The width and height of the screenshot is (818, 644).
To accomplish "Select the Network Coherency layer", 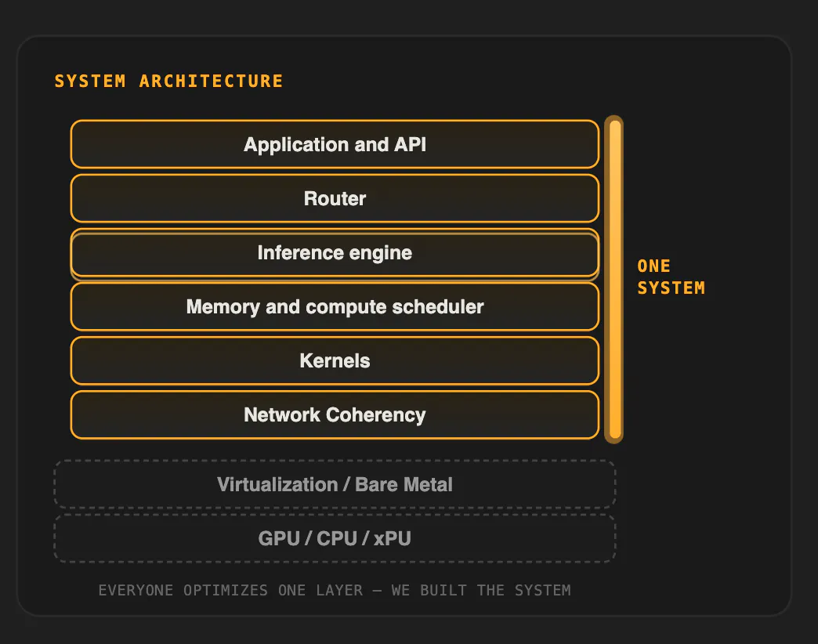I will tap(335, 415).
